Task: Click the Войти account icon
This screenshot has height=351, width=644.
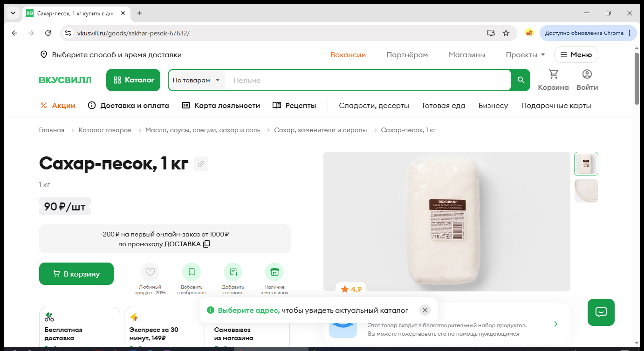Action: 587,80
